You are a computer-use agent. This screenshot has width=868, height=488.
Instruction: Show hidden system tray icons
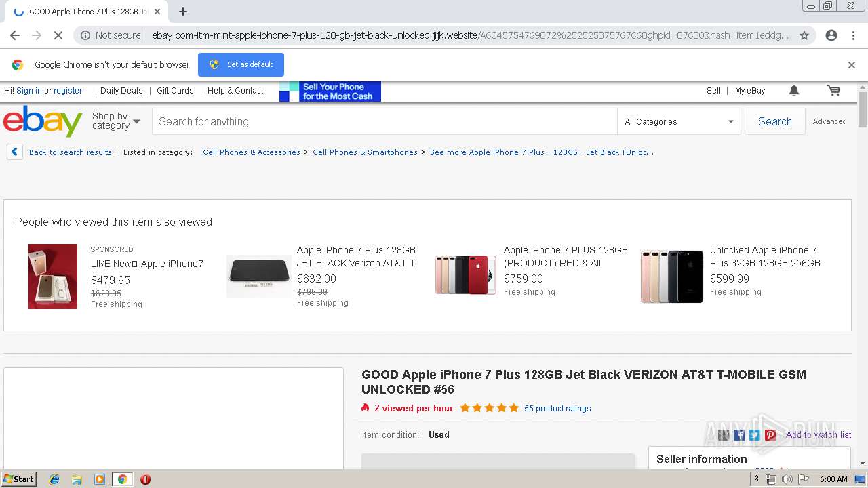click(756, 479)
